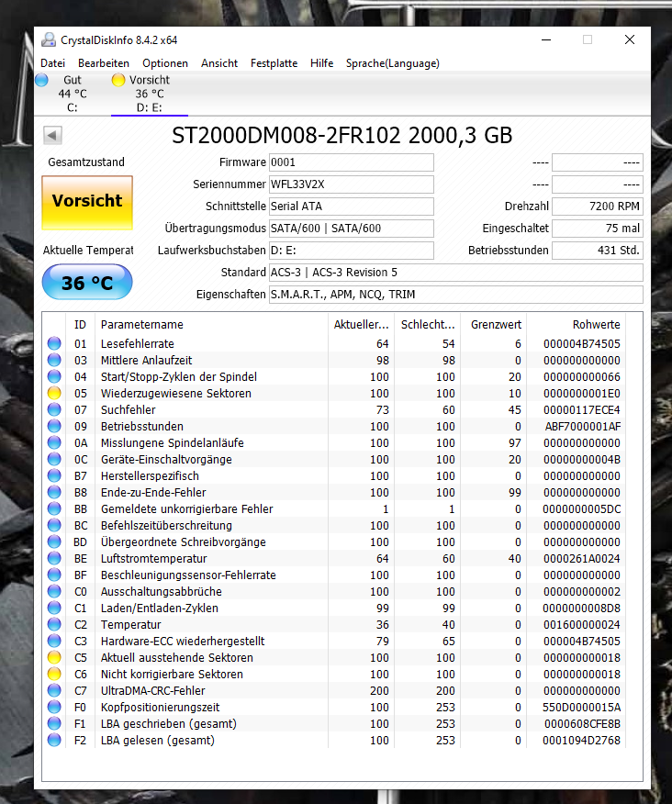Click the blue status icon for row 09 Betriebsstunden

pyautogui.click(x=54, y=426)
